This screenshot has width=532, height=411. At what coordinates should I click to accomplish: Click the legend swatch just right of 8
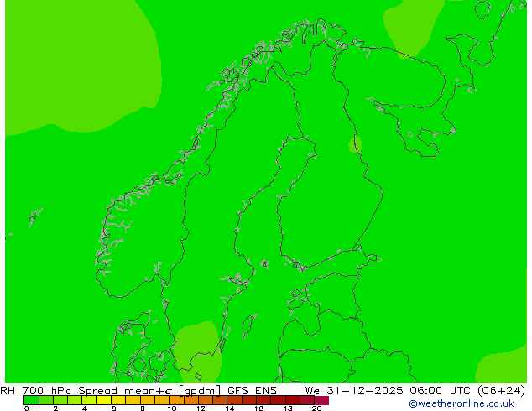[148, 400]
